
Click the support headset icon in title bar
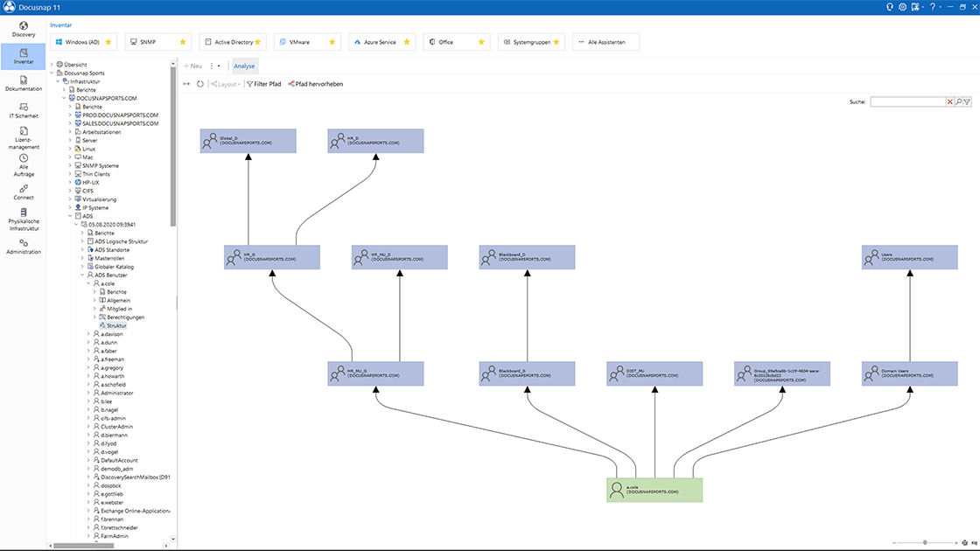889,7
